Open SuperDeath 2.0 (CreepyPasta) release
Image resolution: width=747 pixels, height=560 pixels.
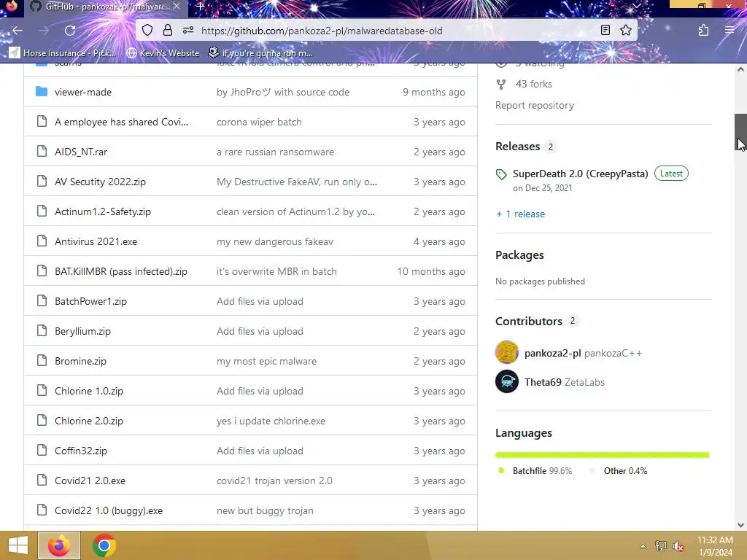tap(580, 174)
